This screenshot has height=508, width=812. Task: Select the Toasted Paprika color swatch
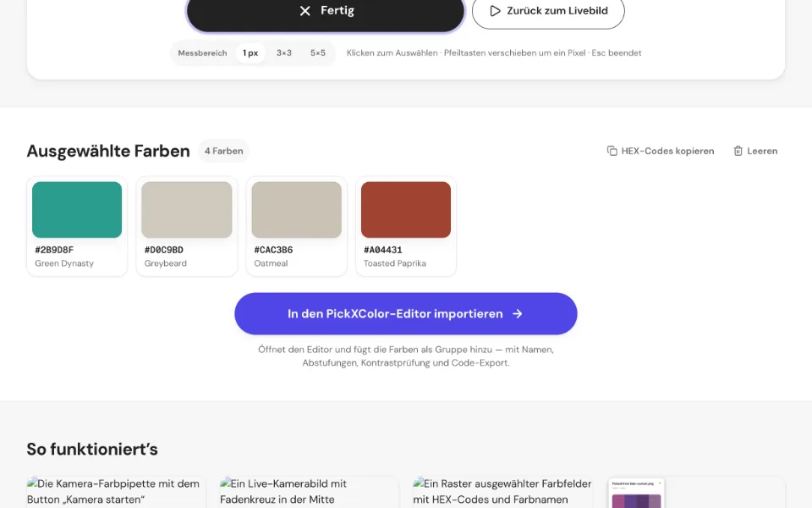(406, 210)
